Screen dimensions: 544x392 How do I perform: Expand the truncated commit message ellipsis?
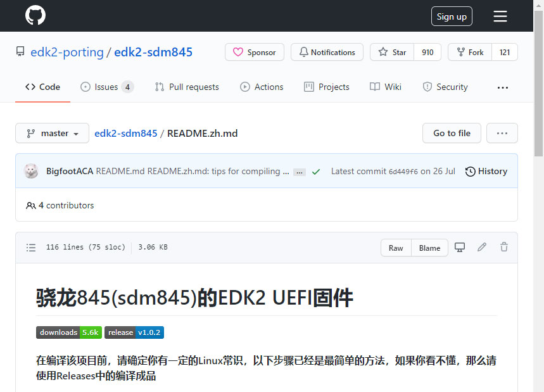[x=298, y=171]
